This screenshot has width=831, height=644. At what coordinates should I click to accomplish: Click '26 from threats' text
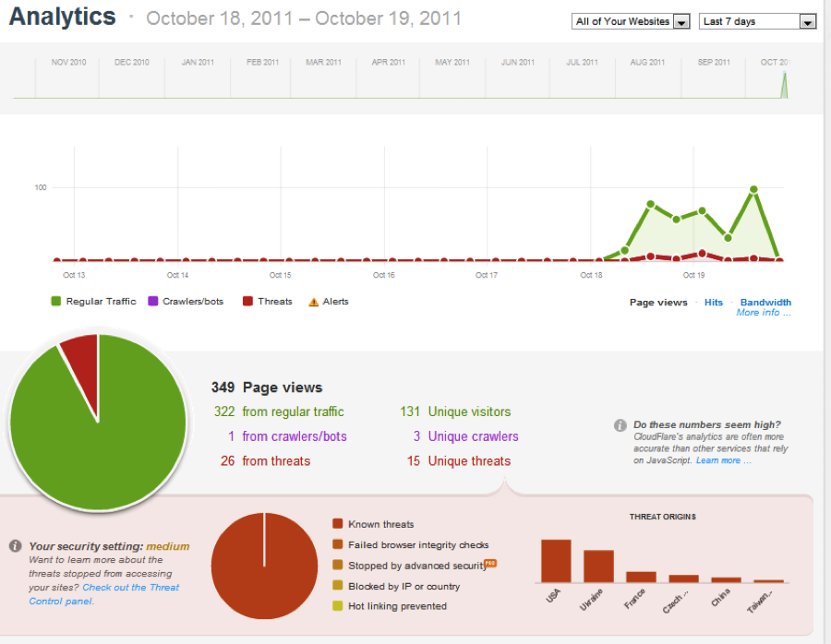coord(266,460)
